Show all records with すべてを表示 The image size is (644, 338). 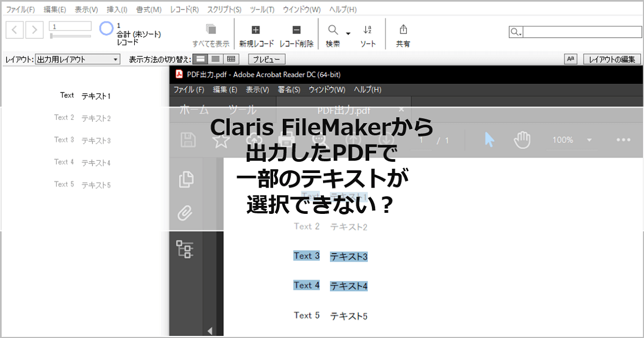point(211,31)
